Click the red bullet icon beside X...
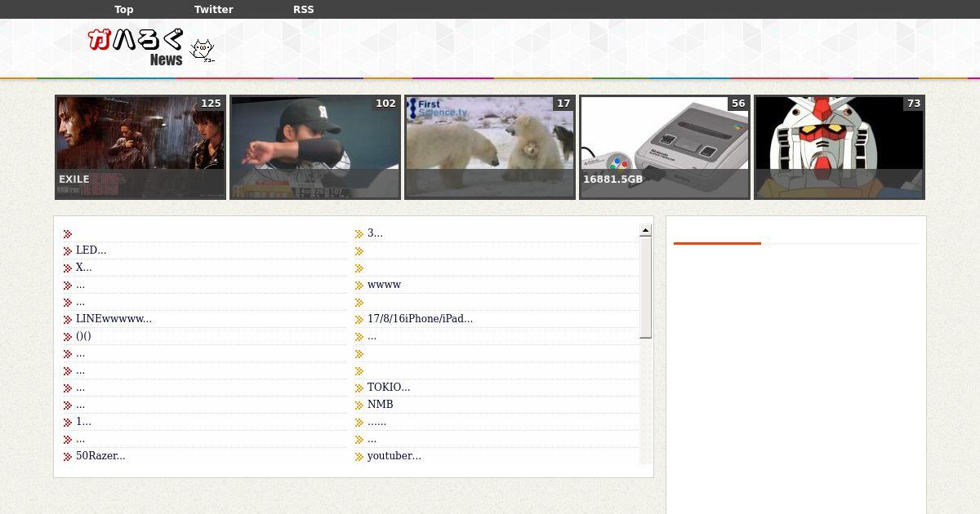Viewport: 980px width, 514px height. [68, 268]
